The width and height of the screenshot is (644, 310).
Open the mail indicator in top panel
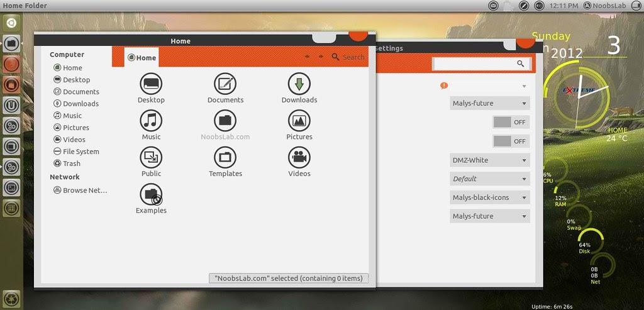coord(493,5)
